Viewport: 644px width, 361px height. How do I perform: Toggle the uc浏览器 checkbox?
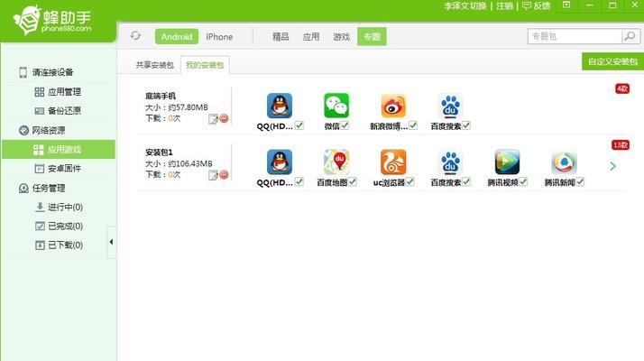point(410,181)
